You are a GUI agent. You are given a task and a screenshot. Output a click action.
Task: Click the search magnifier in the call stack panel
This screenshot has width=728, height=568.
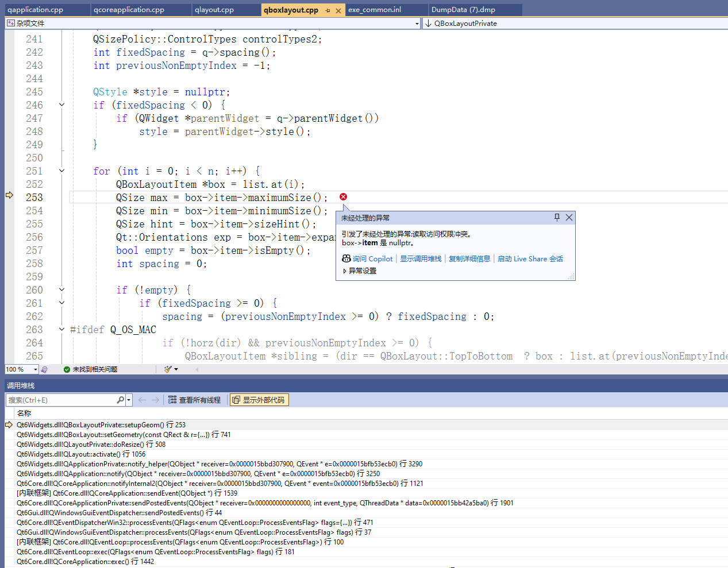click(120, 400)
